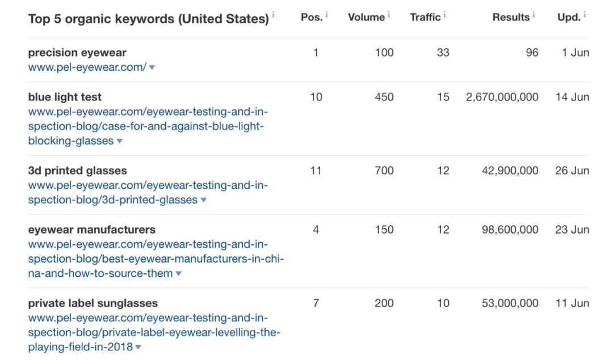Select the 'private label sunglasses' keyword
This screenshot has height=364, width=613.
[x=93, y=303]
